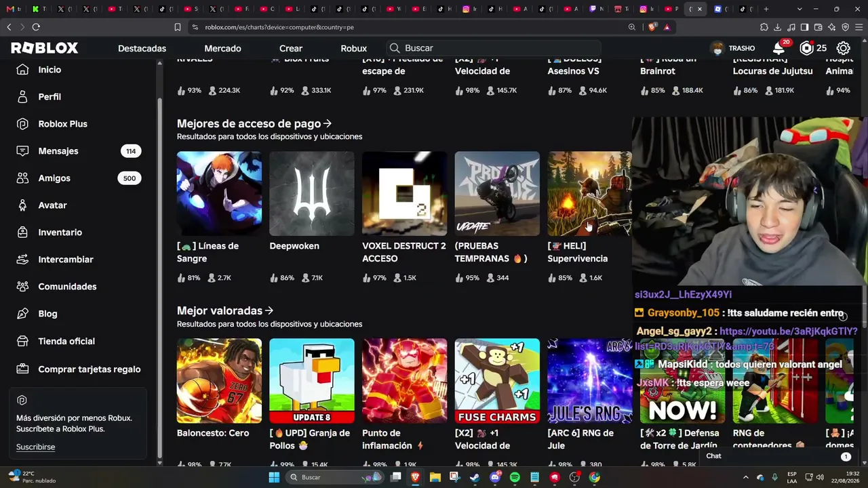Open the TRASHO profile avatar
This screenshot has width=868, height=488.
tap(717, 48)
